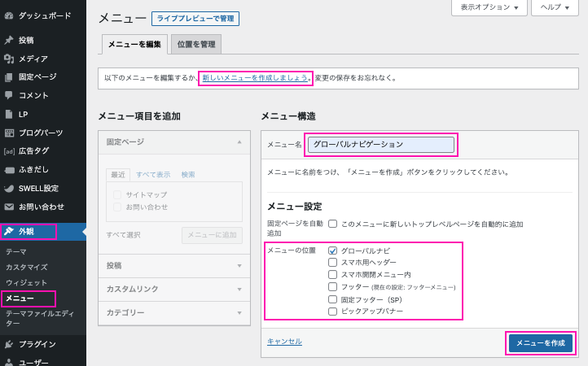The height and width of the screenshot is (366, 588).
Task: Click the balloon icon beside ふきだし
Action: (x=9, y=170)
